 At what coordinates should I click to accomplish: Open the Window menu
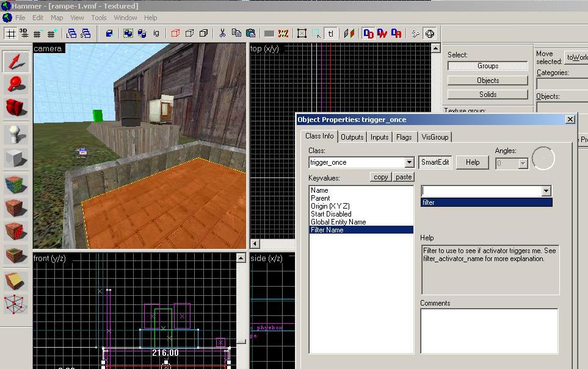point(125,18)
